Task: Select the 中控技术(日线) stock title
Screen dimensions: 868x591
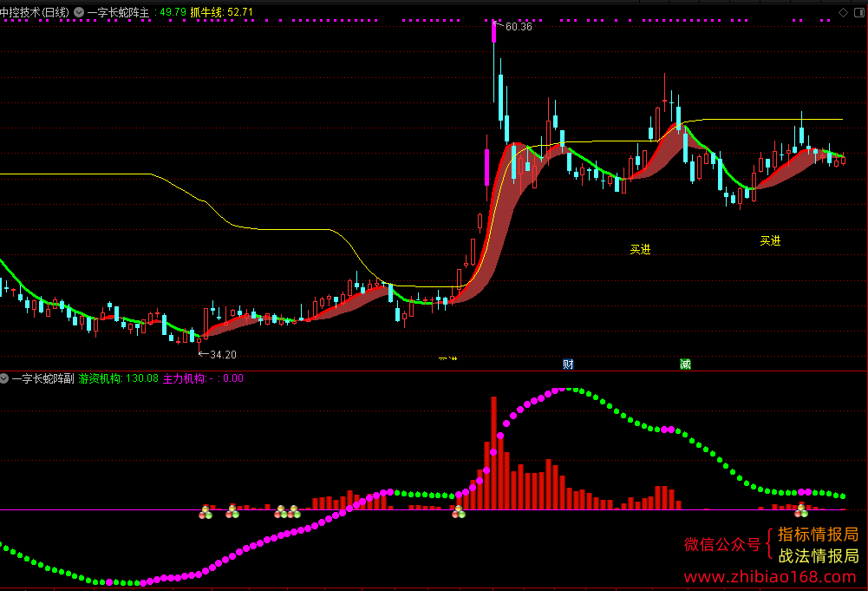Action: pos(35,12)
